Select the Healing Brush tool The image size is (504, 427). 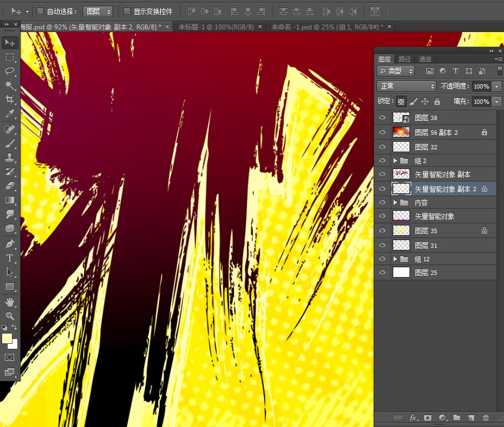coord(10,129)
